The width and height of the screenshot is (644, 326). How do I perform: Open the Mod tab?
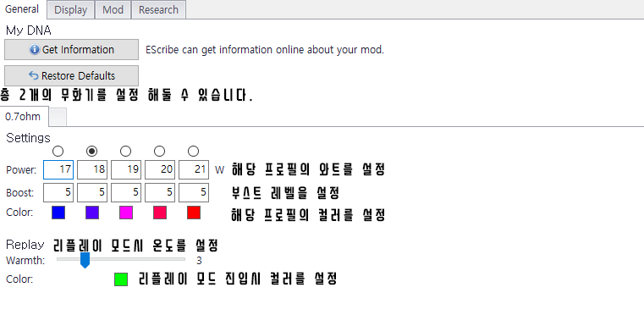coord(113,10)
